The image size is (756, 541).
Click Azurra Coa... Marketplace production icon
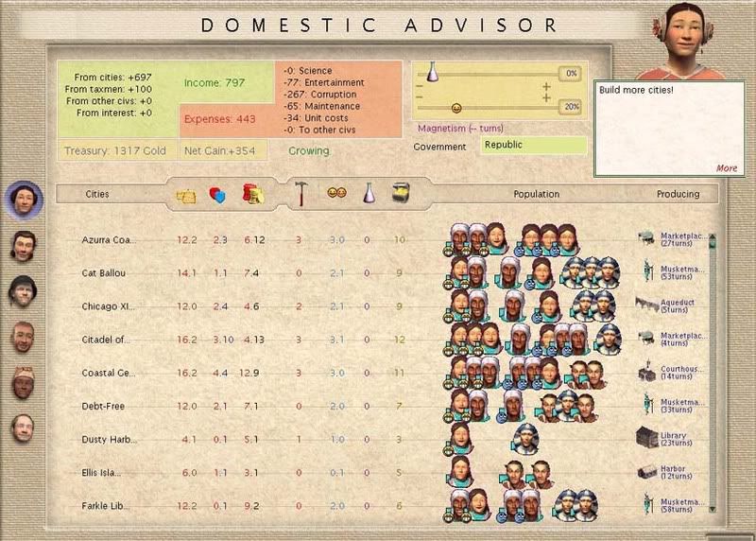coord(646,237)
